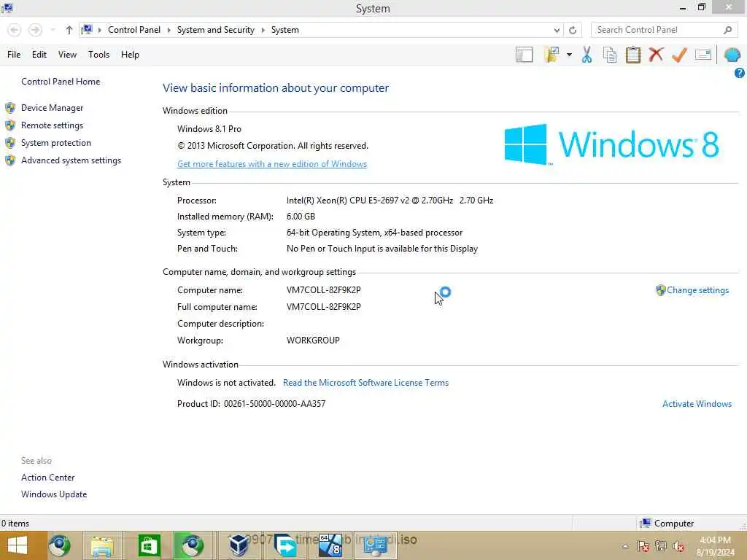Open the recent locations dropdown arrow
Viewport: 747px width, 560px height.
point(53,30)
